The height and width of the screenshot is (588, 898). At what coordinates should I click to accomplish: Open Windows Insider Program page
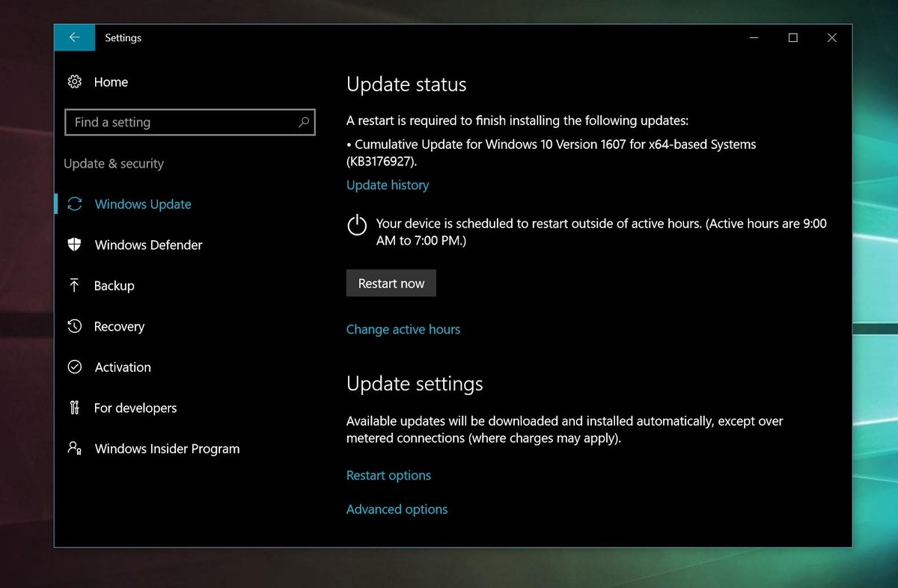click(x=167, y=448)
